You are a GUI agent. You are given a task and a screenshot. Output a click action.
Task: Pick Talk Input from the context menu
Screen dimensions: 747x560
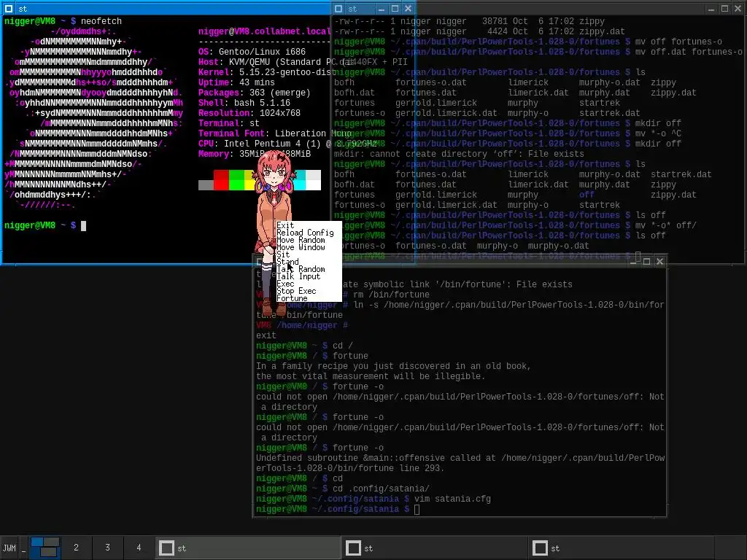coord(298,276)
